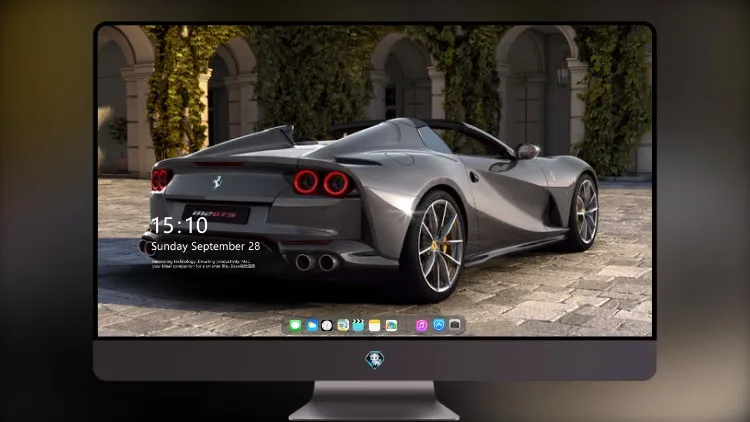Launch the teal clapperboard video app
750x422 pixels.
click(x=358, y=325)
